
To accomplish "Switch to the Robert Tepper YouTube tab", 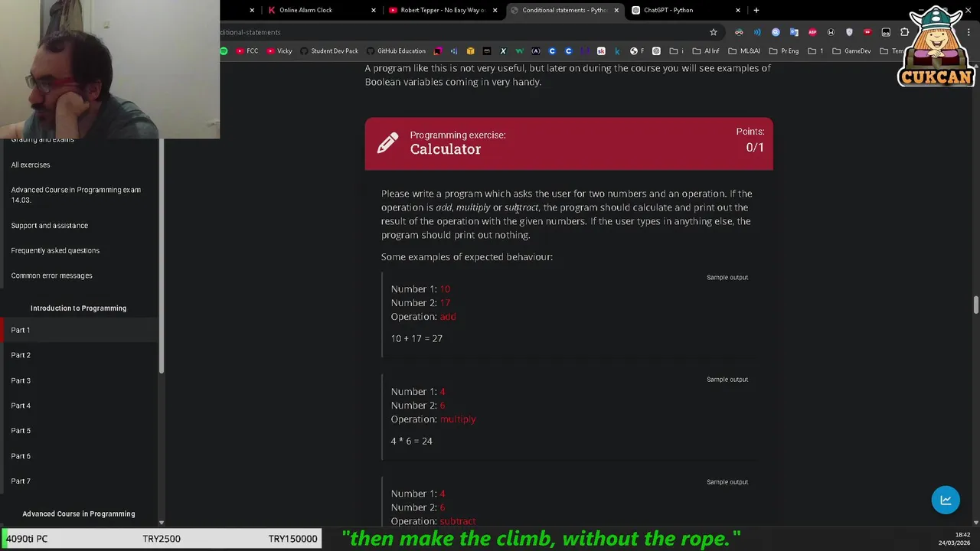I will pos(443,10).
